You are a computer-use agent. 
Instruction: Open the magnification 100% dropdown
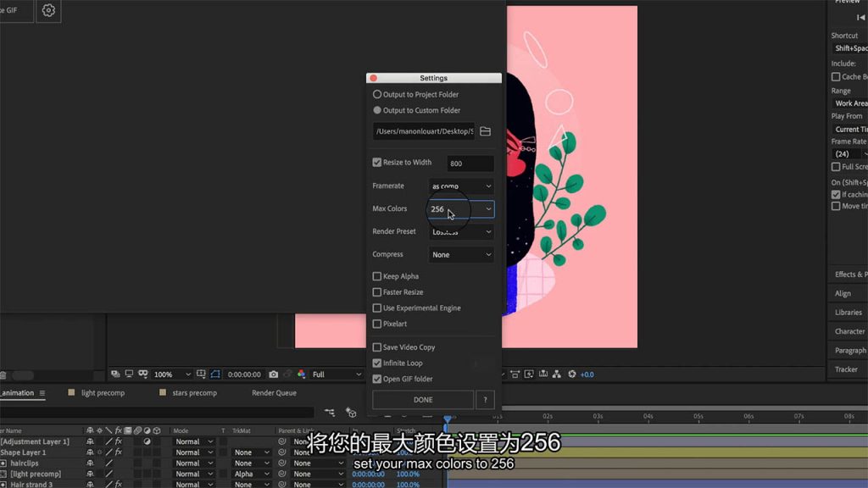[172, 374]
